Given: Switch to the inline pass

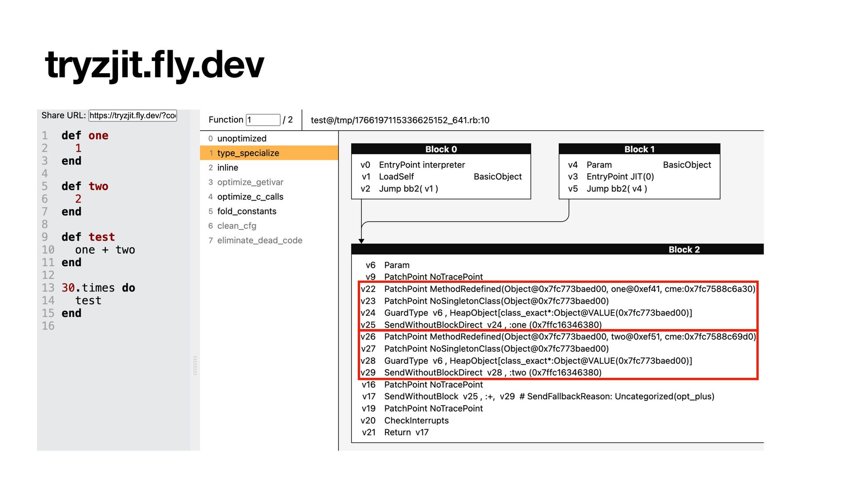Looking at the screenshot, I should point(227,168).
